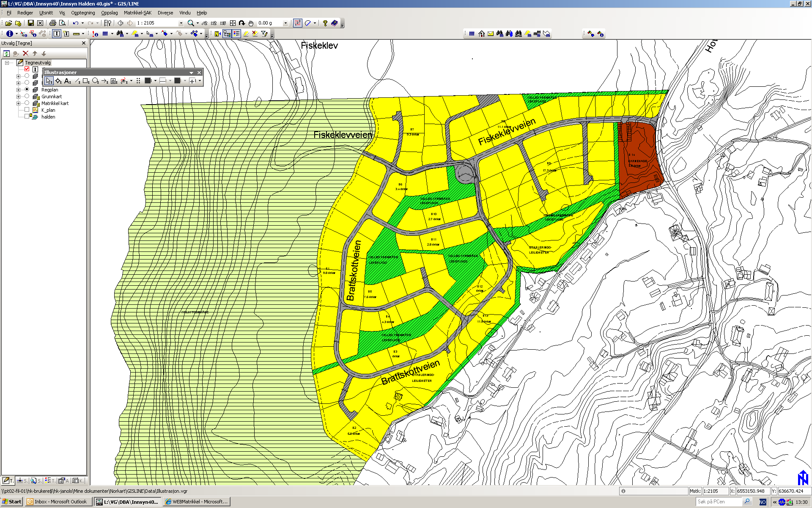812x508 pixels.
Task: Pick the line style swatch in Illustrasjoner
Action: [163, 81]
